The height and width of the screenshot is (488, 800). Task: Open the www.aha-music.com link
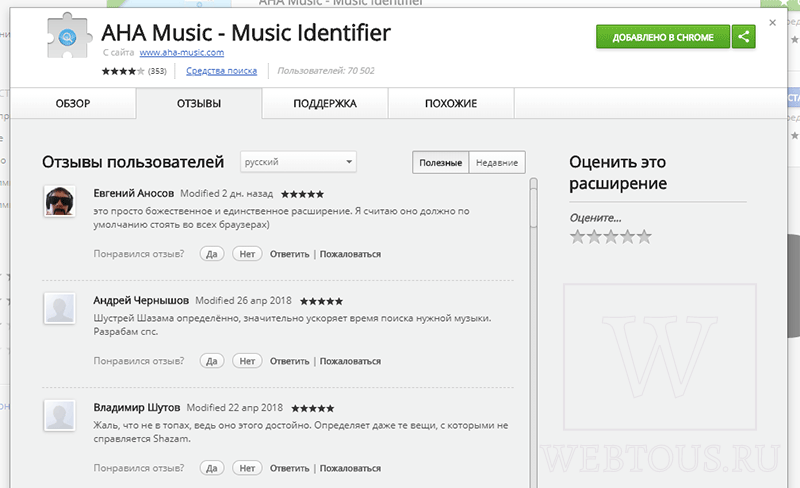tap(182, 53)
